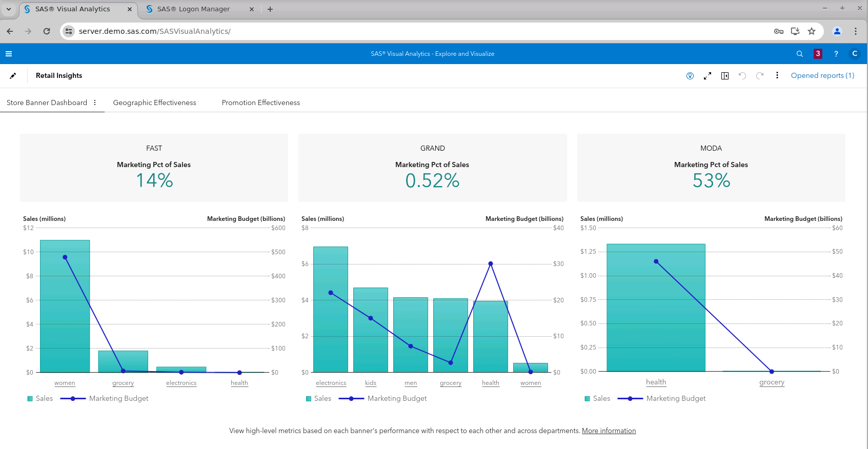Open the SAS hamburger applications menu
868x449 pixels.
point(9,54)
